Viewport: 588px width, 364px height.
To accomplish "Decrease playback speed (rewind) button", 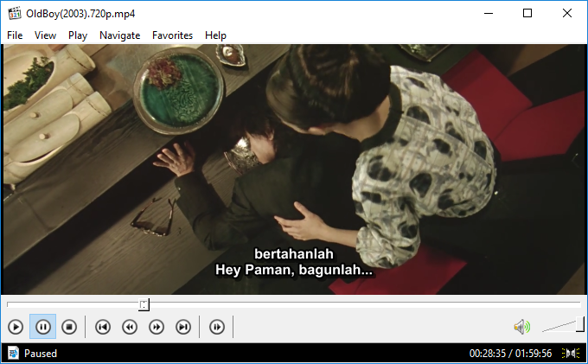I will (130, 327).
